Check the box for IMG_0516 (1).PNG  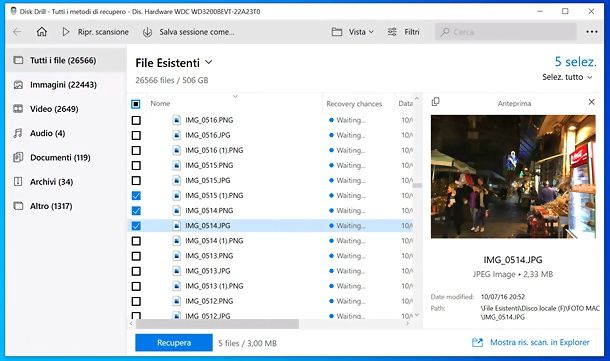[x=136, y=151]
